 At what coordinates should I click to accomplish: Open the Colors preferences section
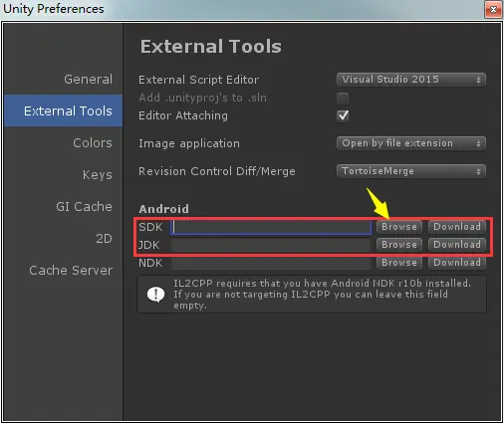point(93,143)
